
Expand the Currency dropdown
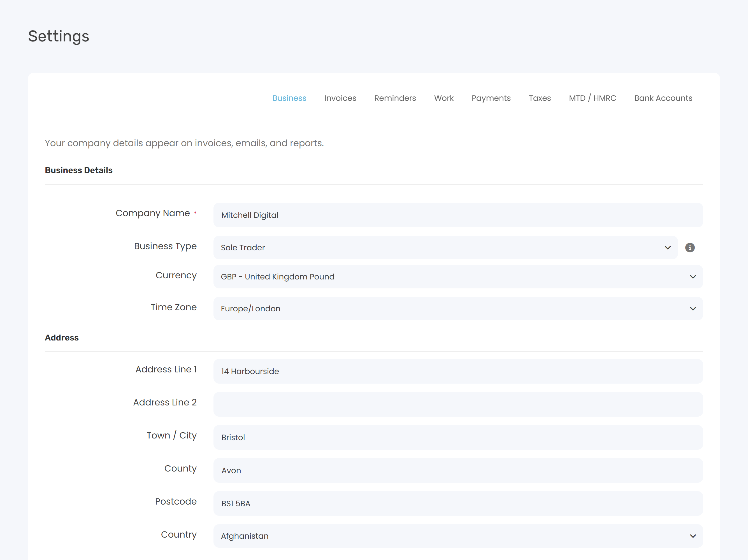pos(458,277)
